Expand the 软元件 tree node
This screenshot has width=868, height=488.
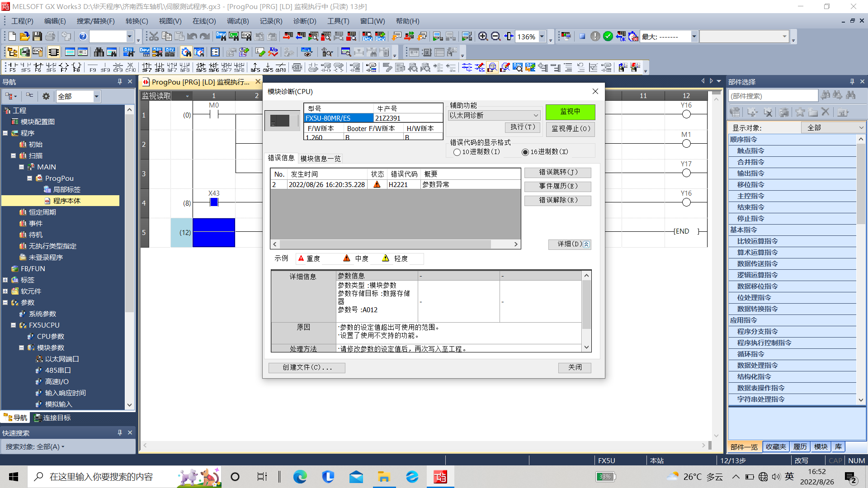5,291
